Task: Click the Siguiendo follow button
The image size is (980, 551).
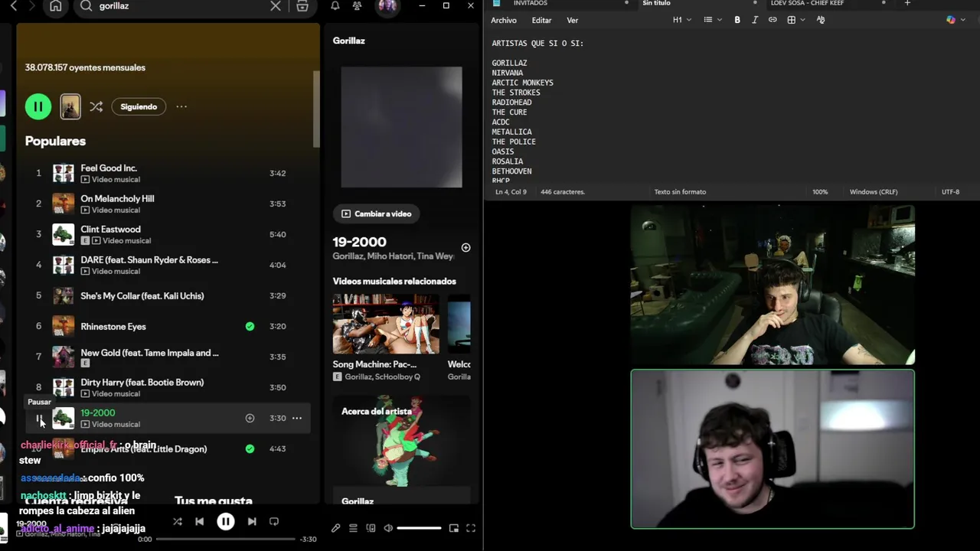Action: point(139,106)
